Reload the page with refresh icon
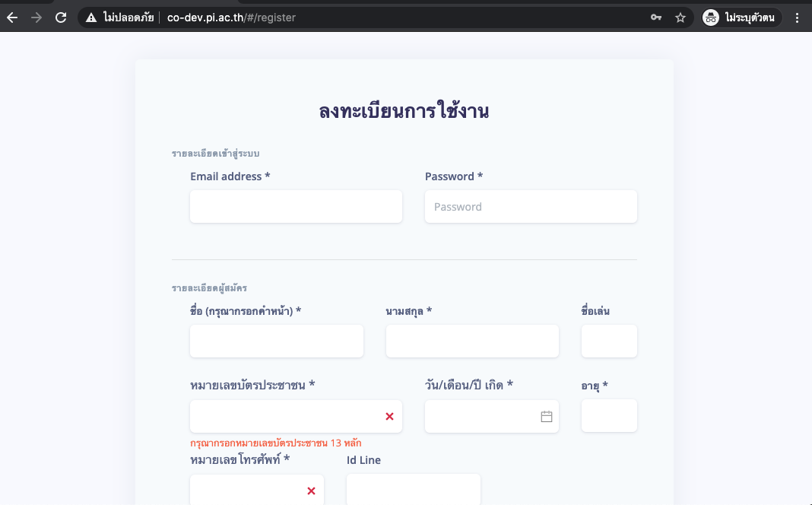This screenshot has height=505, width=812. pos(61,17)
